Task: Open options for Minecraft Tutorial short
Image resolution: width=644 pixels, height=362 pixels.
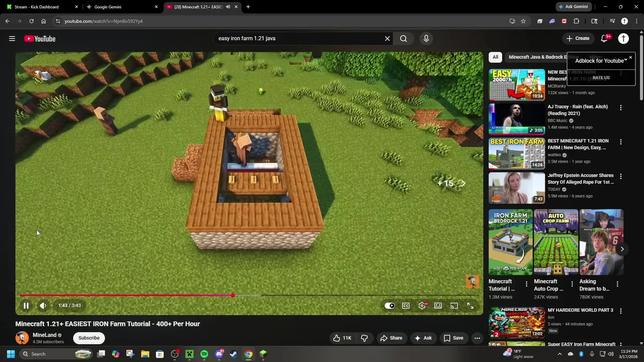Action: (527, 284)
